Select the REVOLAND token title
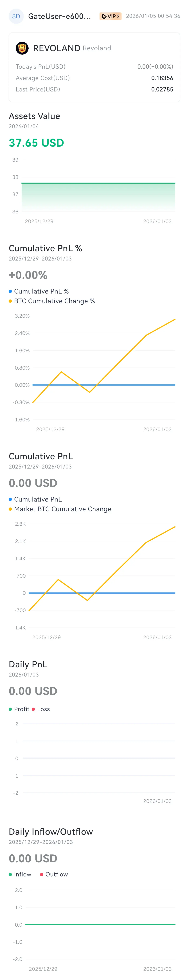This screenshot has width=189, height=980. tap(57, 48)
